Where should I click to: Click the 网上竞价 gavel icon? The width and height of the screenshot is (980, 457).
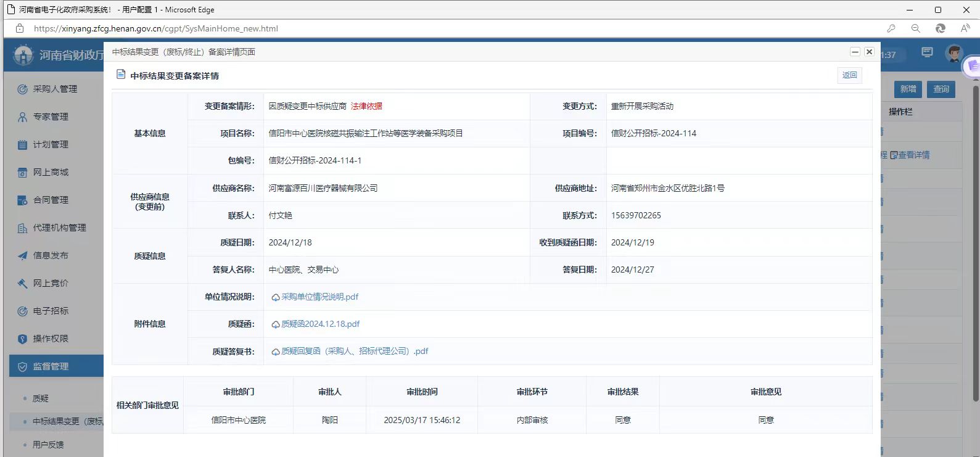pos(22,283)
